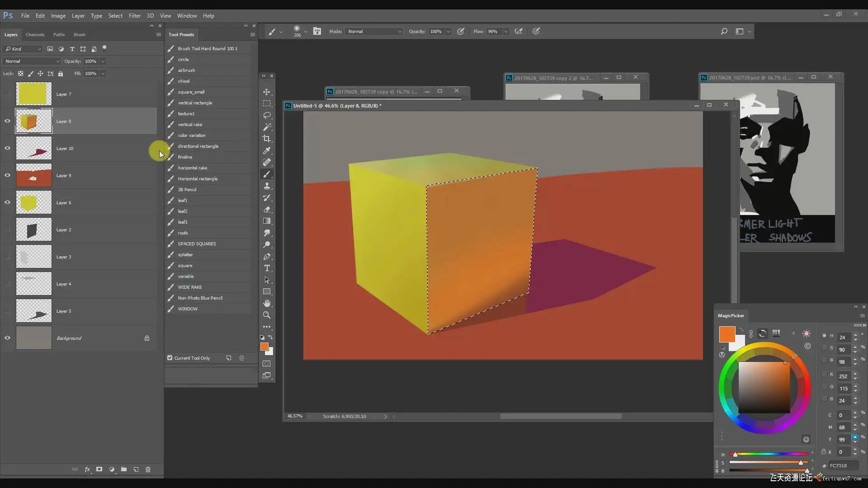The height and width of the screenshot is (488, 868).
Task: Show Layer 7 visibility box
Action: pos(7,94)
